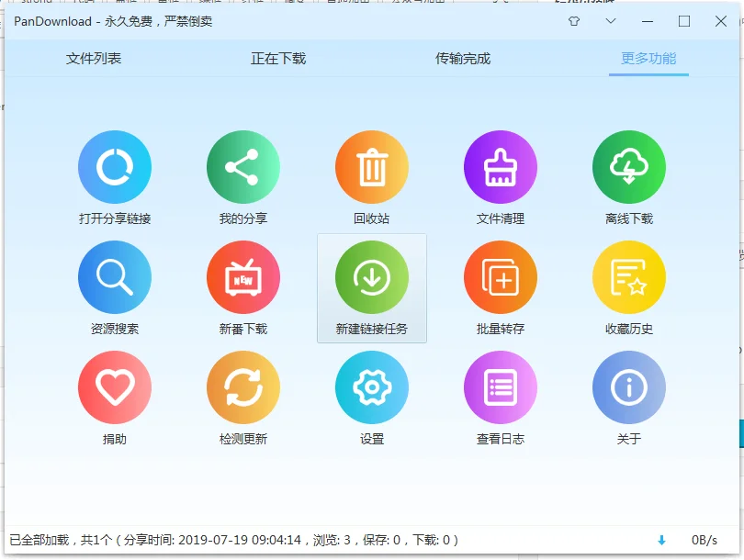The image size is (744, 560).
Task: Click the 0B/s speed indicator text
Action: coord(705,540)
